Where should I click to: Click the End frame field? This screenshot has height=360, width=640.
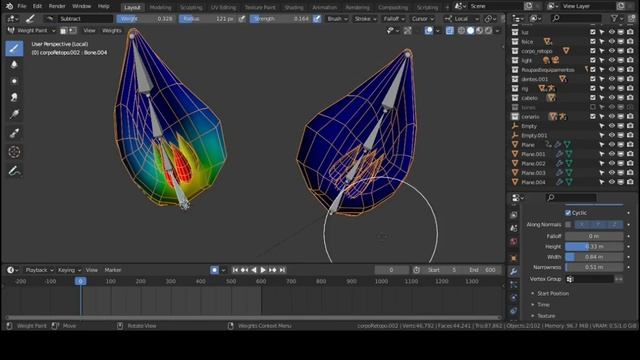point(482,270)
